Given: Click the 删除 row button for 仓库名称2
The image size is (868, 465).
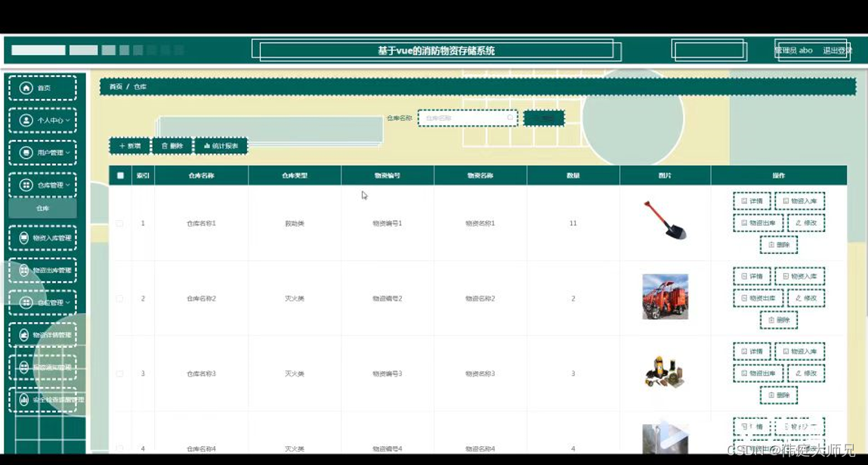Looking at the screenshot, I should tap(778, 320).
